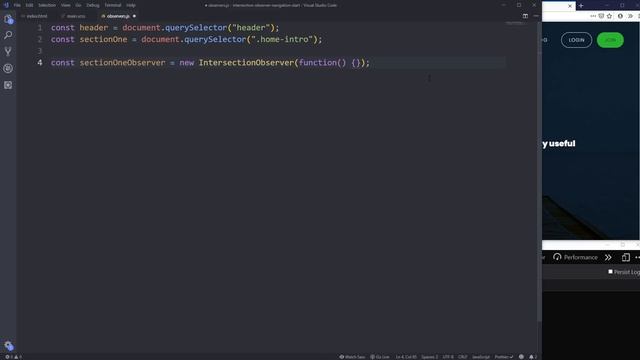
Task: Click Go Live in the status bar
Action: pyautogui.click(x=380, y=357)
